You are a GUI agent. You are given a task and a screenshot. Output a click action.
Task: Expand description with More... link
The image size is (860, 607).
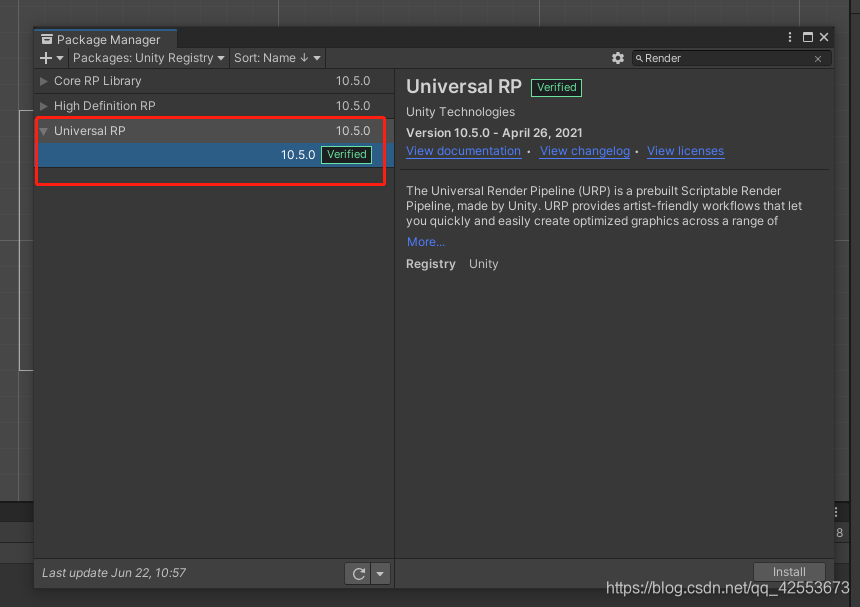(x=426, y=242)
